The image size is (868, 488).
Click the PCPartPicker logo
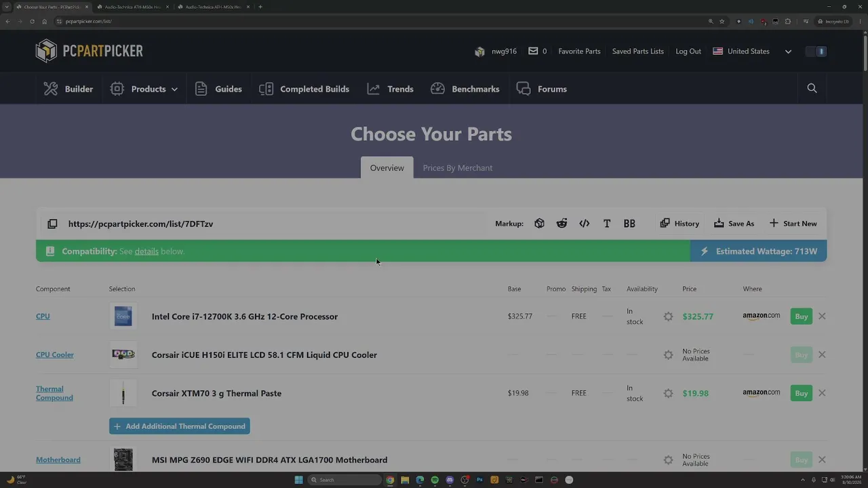click(90, 51)
